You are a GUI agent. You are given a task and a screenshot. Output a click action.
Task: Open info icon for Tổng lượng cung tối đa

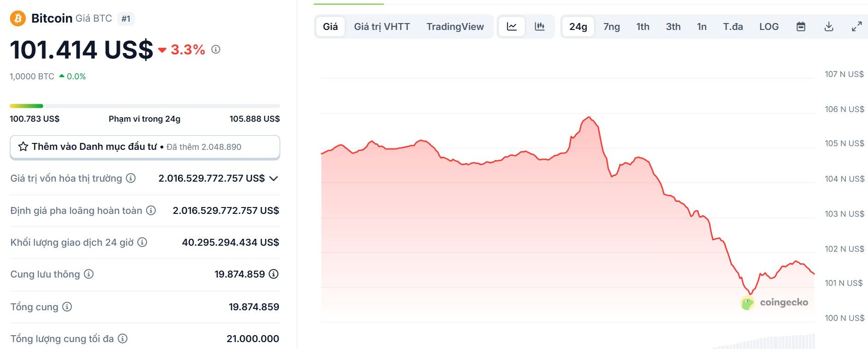pyautogui.click(x=123, y=338)
